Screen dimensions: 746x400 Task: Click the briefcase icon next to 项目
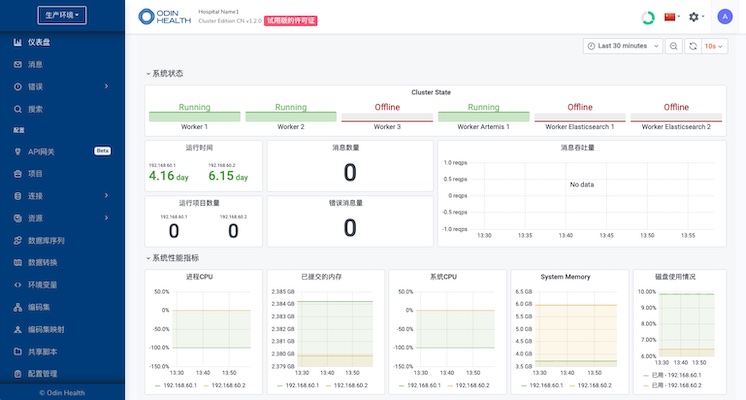(x=18, y=174)
